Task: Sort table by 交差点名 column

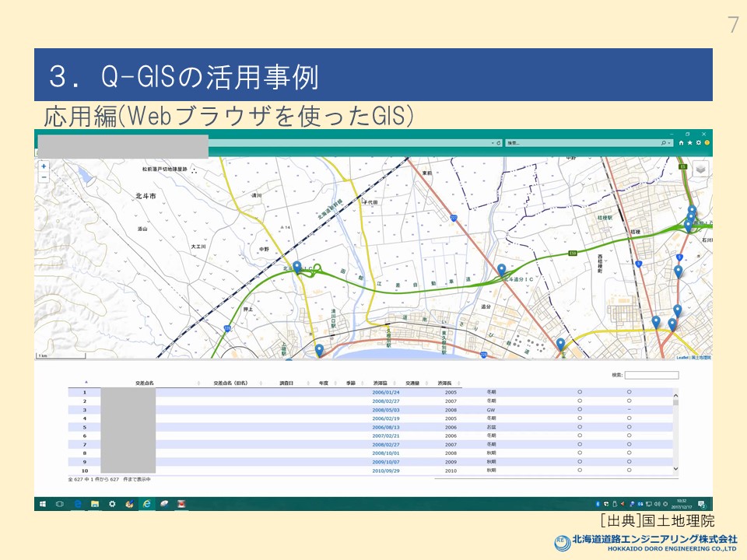Action: coord(145,383)
